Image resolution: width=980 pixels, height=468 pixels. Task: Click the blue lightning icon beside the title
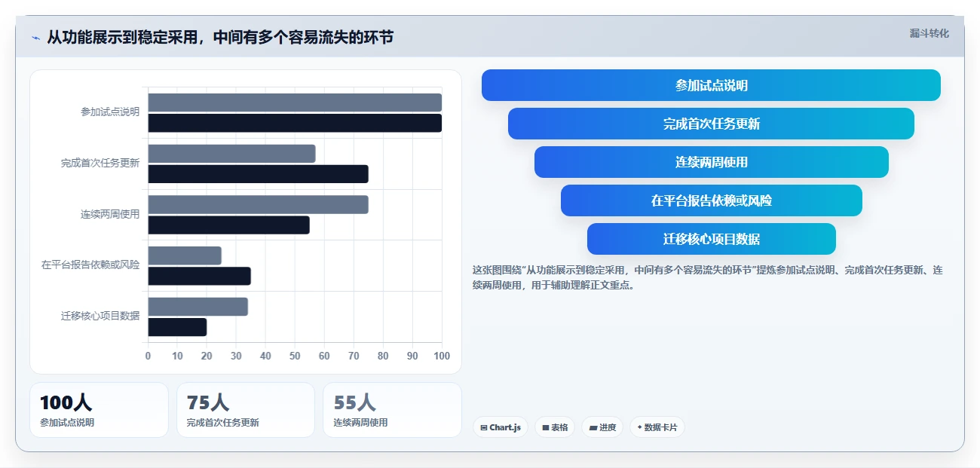35,38
